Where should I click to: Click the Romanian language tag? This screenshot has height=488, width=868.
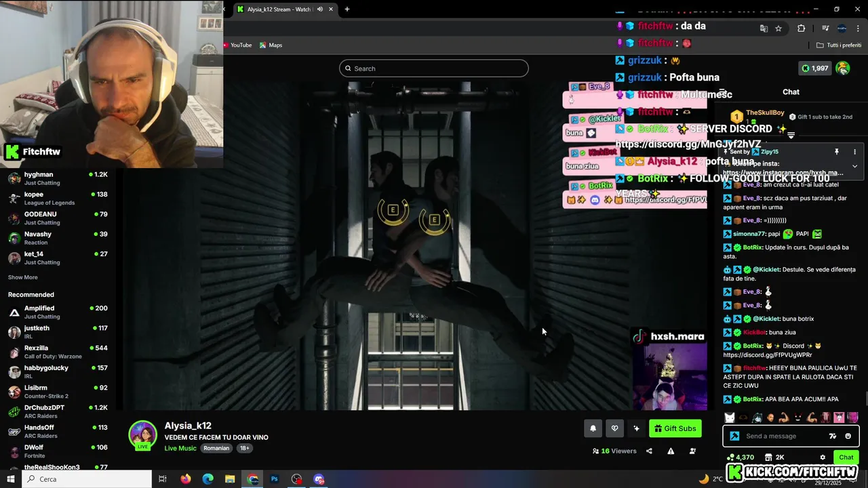tap(216, 448)
